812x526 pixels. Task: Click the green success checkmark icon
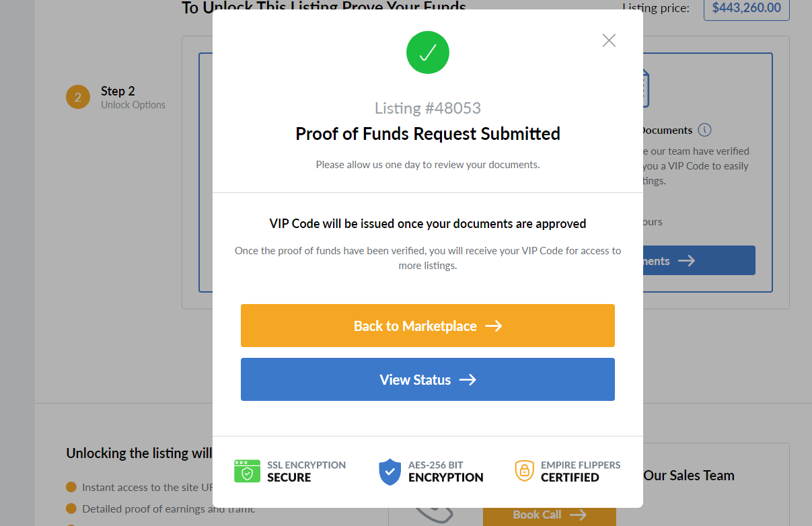click(x=428, y=52)
